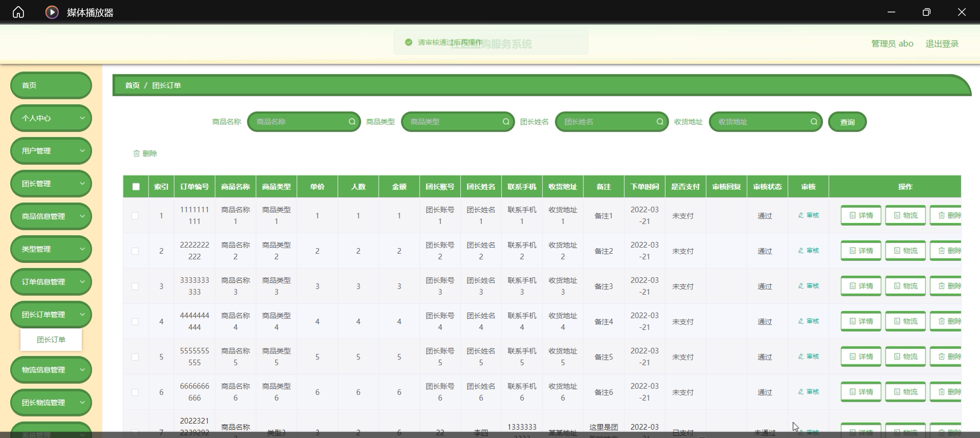Open 详情 for order 5555555555

[x=861, y=356]
